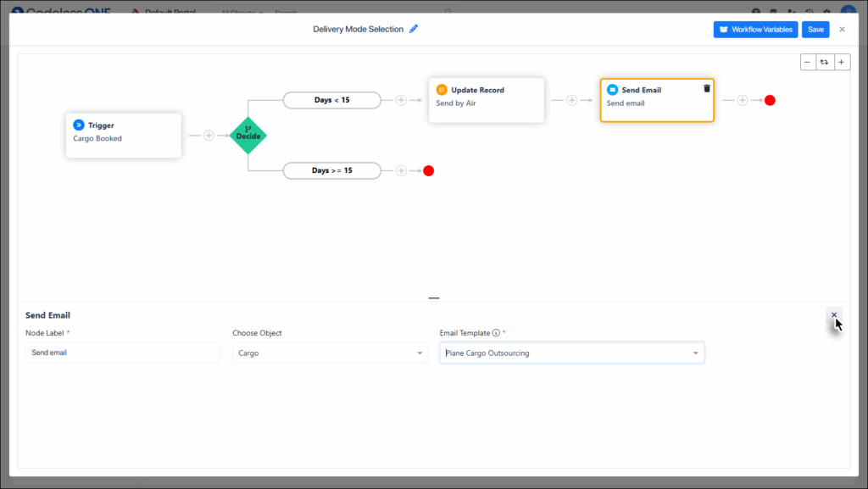The width and height of the screenshot is (868, 489).
Task: Add a step after the Trigger node
Action: click(209, 135)
